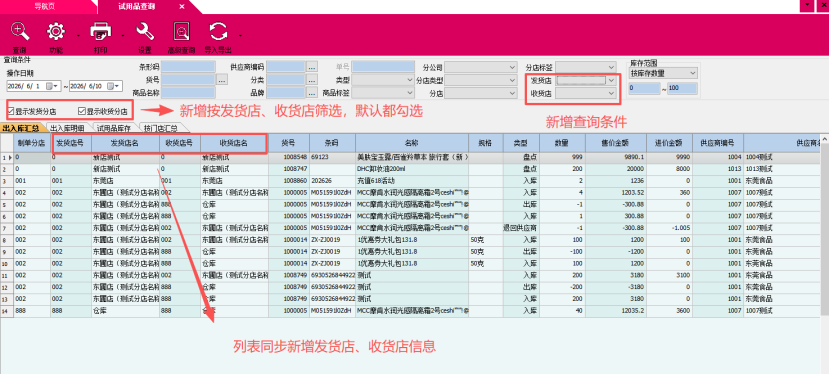The width and height of the screenshot is (829, 374).
Task: Click the 售价金额 cell 12035.2
Action: tap(616, 311)
